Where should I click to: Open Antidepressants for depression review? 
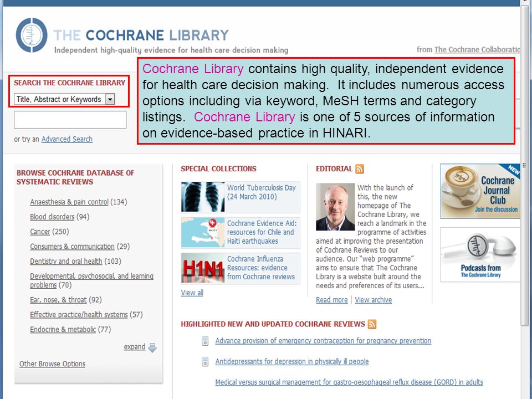(292, 361)
